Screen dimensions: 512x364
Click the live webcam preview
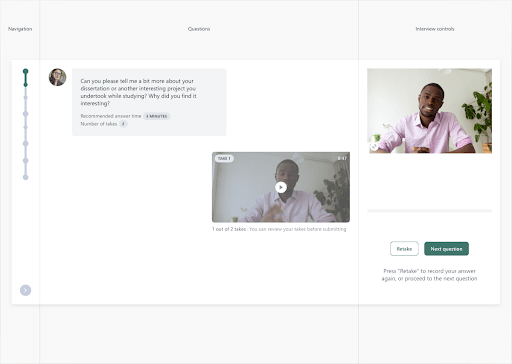(x=429, y=111)
